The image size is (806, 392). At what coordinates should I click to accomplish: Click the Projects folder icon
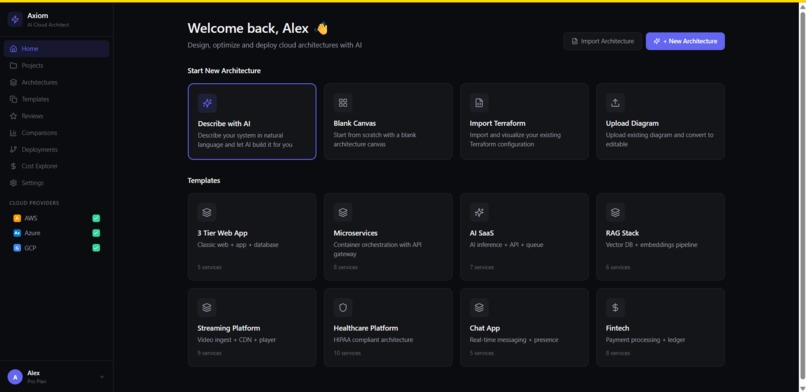pos(13,66)
